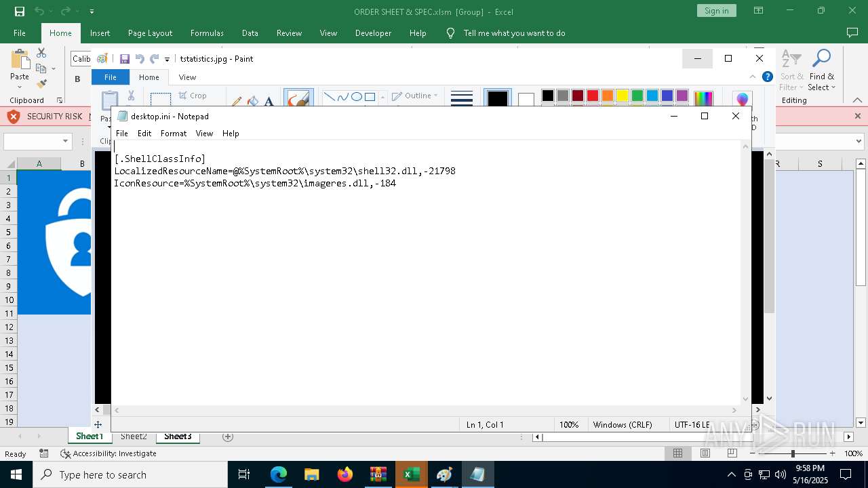The image size is (868, 488).
Task: Open Paint's Outline dropdown
Action: point(416,96)
